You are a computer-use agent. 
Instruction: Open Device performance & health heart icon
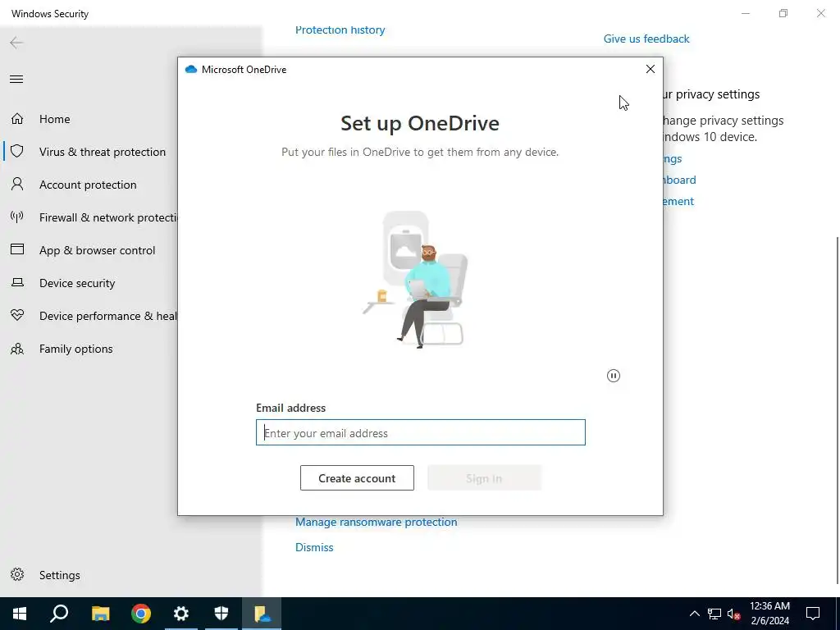[x=17, y=316]
